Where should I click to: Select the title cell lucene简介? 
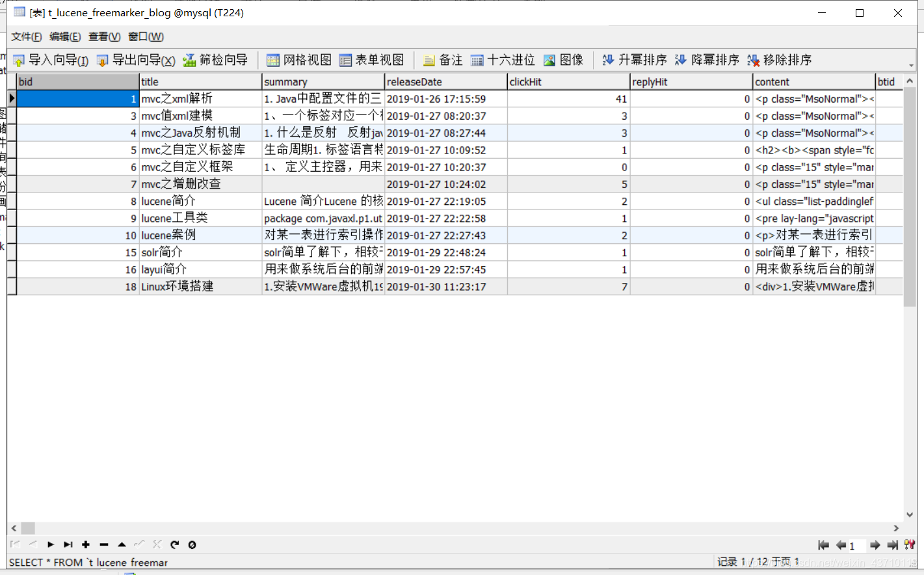click(200, 201)
